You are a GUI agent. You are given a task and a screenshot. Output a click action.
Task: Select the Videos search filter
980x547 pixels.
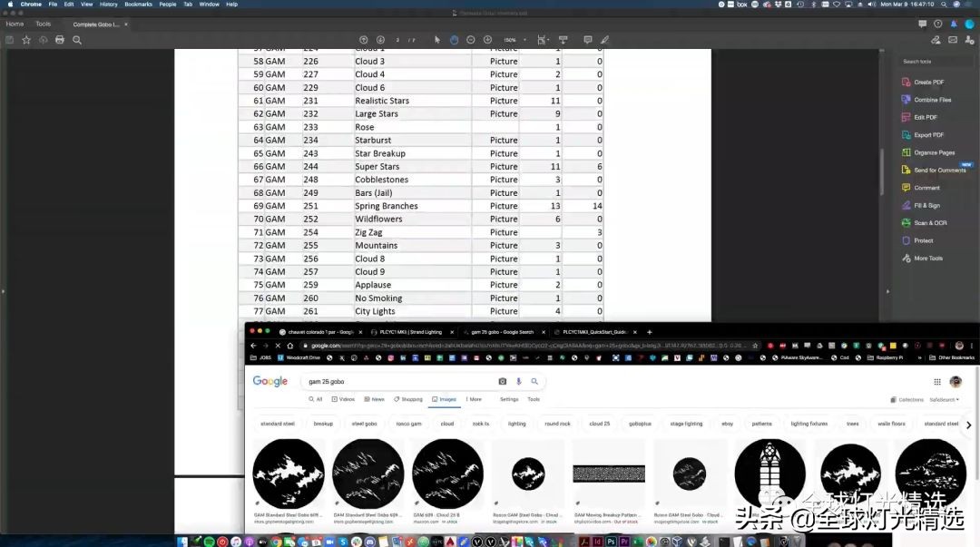click(x=343, y=399)
